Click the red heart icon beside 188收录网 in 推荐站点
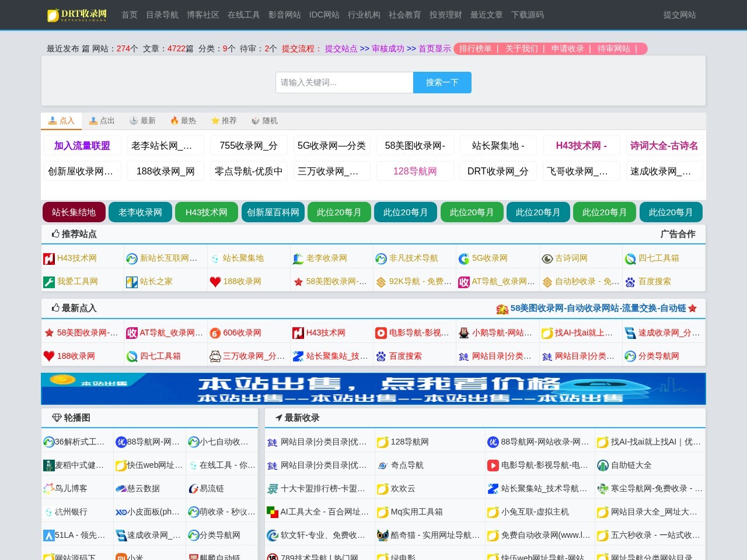This screenshot has width=747, height=560. (215, 282)
